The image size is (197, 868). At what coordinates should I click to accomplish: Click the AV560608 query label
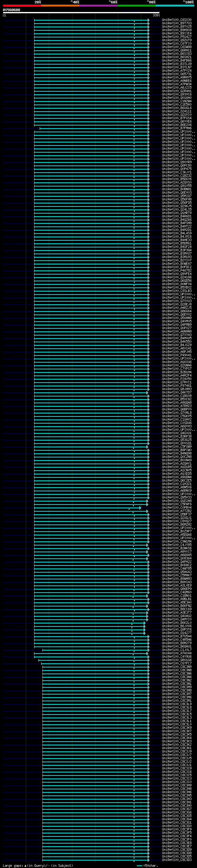click(11, 10)
